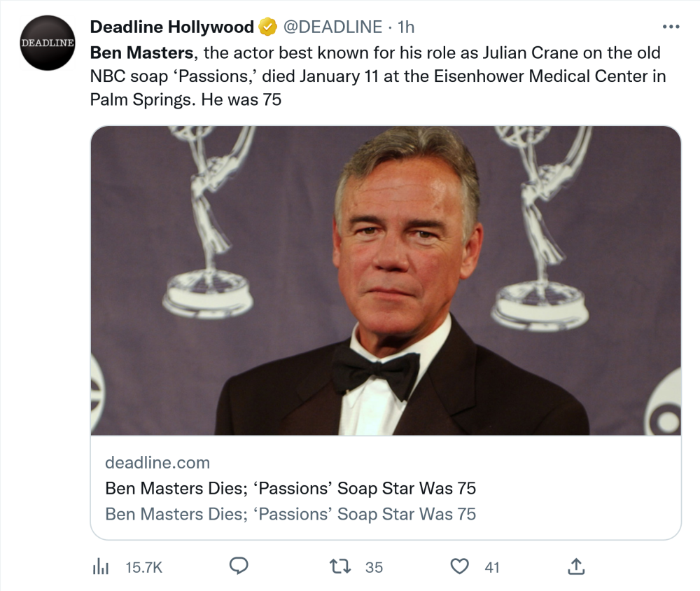Open the view analytics bar chart icon
Viewport: 700px width, 591px height.
(101, 566)
